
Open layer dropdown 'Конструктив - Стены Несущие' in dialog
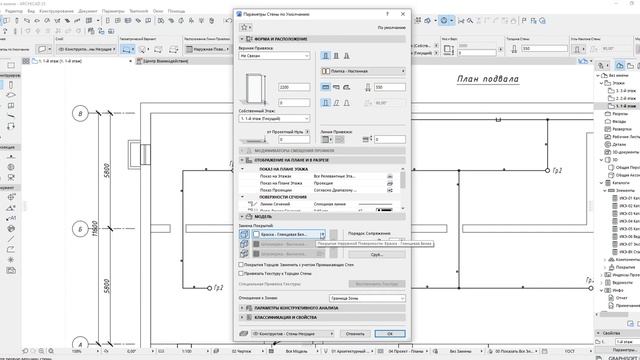click(292, 333)
